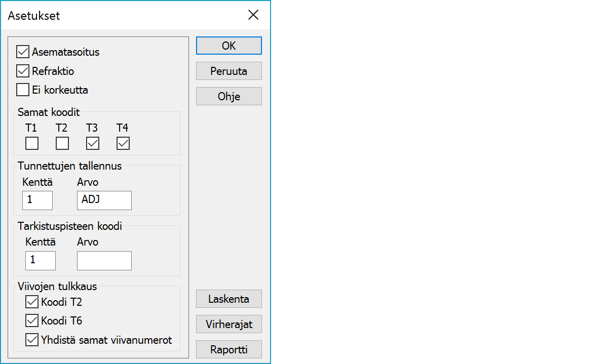This screenshot has height=364, width=608.
Task: Toggle the Koodi T2 checkbox
Action: 32,302
